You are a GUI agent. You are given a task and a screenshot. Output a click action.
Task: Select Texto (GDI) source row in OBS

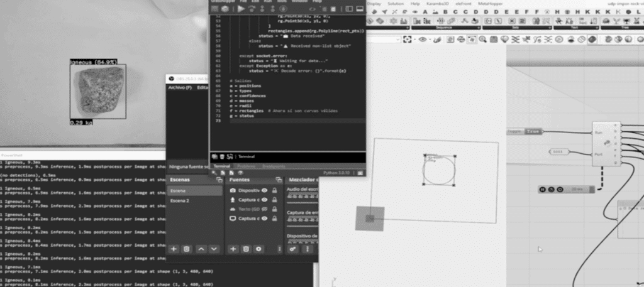coord(253,209)
